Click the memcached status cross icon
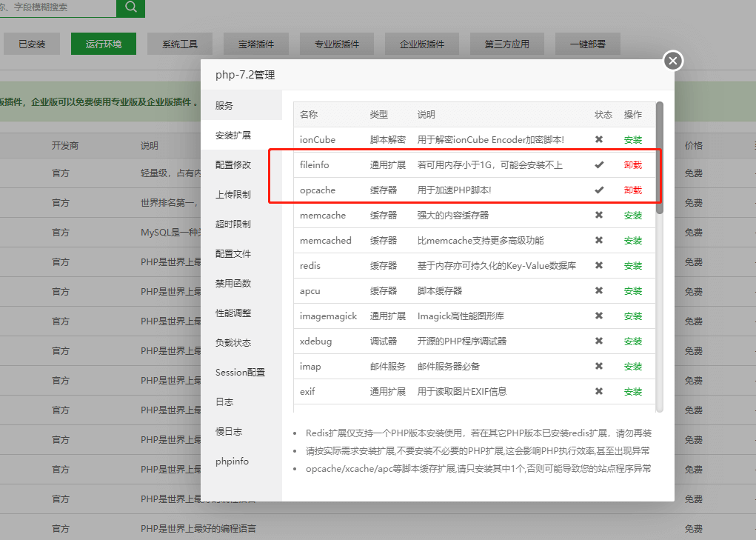This screenshot has width=756, height=540. click(x=599, y=240)
